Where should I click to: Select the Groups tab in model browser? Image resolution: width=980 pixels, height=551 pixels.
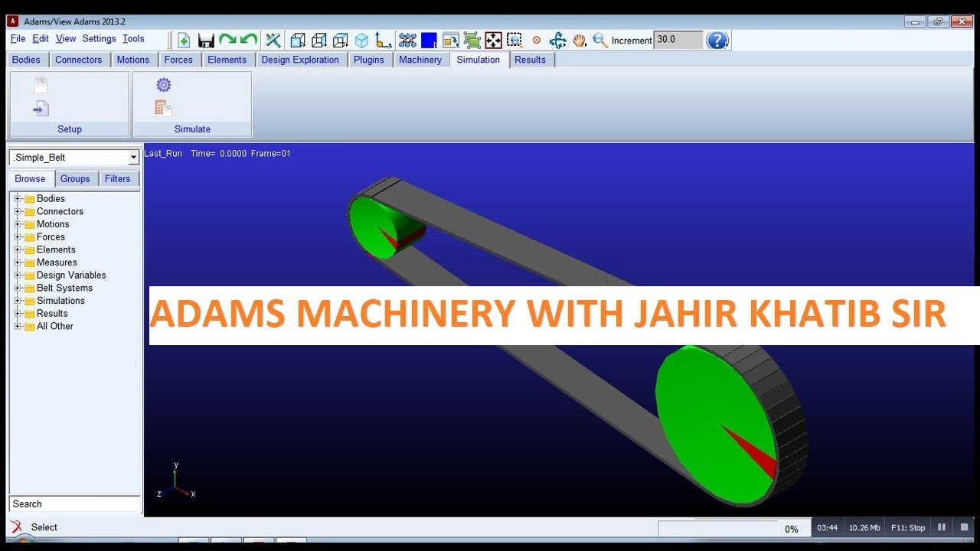[75, 178]
